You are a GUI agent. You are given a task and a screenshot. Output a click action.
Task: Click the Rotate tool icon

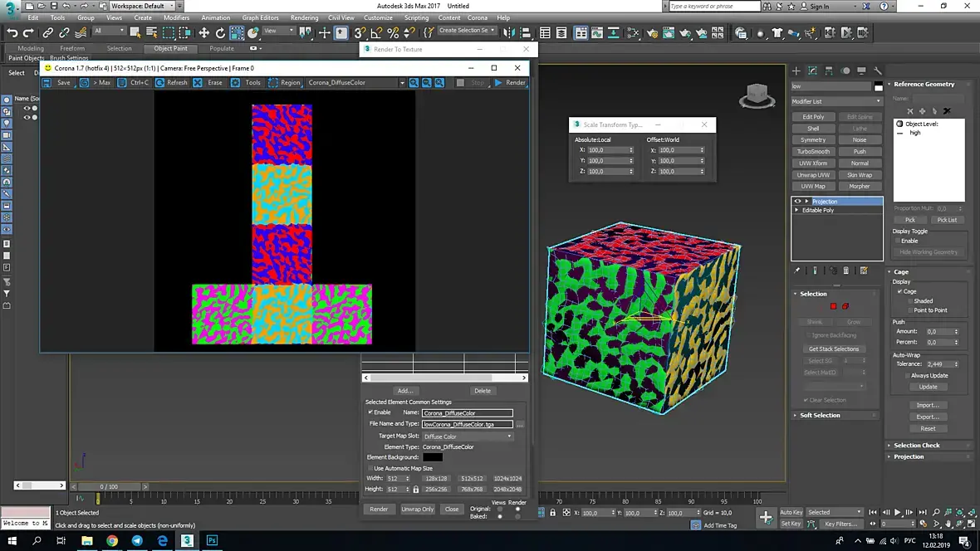(220, 33)
